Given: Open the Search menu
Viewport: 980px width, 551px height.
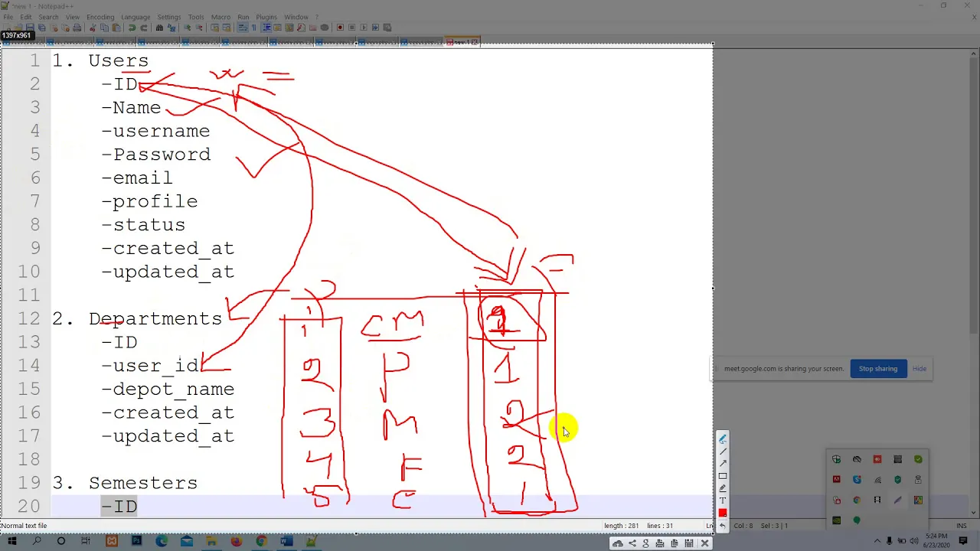Looking at the screenshot, I should point(48,17).
